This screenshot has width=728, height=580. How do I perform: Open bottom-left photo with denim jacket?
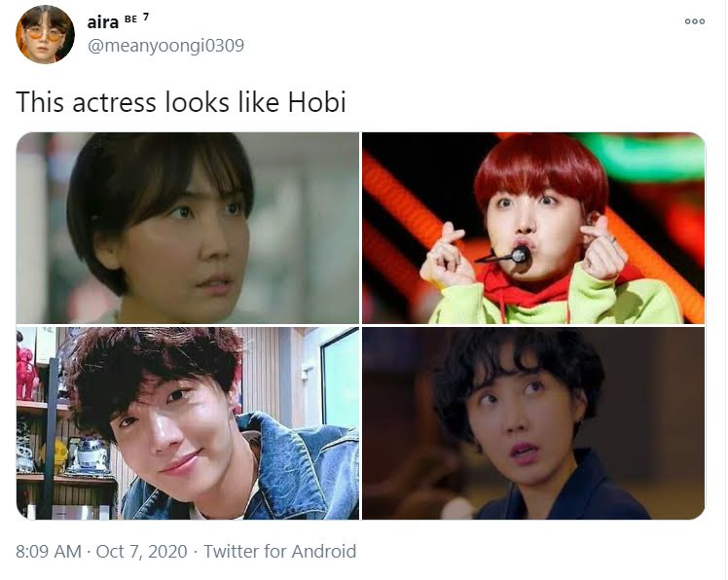click(188, 423)
